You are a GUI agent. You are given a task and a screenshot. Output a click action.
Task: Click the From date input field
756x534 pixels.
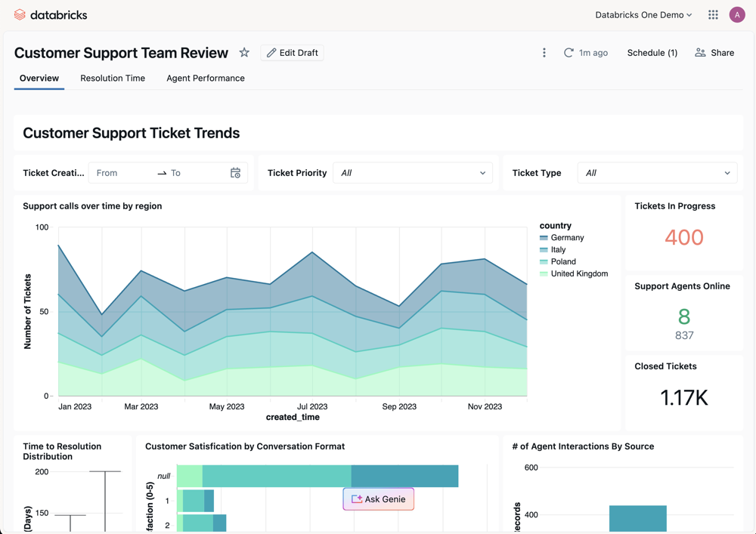121,172
